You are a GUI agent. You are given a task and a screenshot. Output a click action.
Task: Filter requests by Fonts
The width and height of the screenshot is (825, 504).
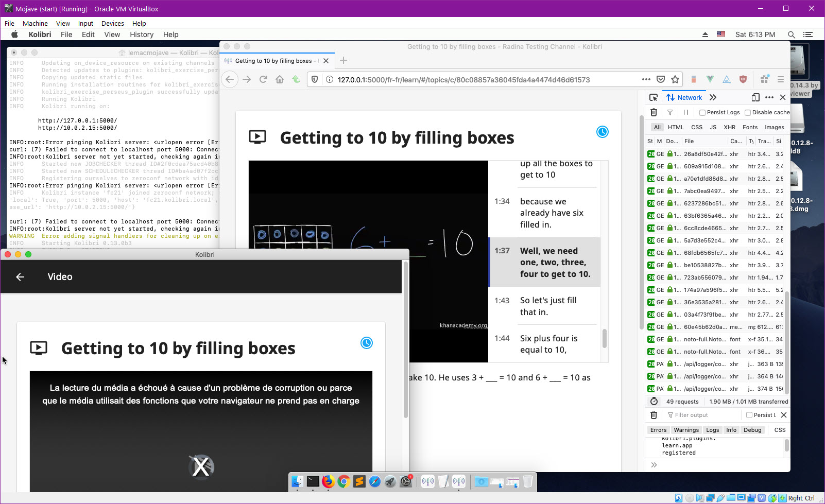(x=750, y=127)
